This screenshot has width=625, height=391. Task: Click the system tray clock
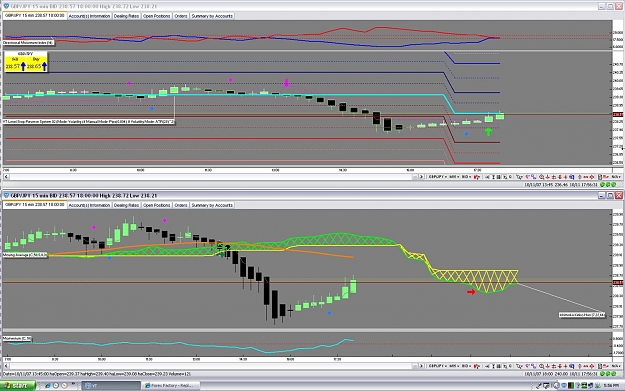coord(611,385)
